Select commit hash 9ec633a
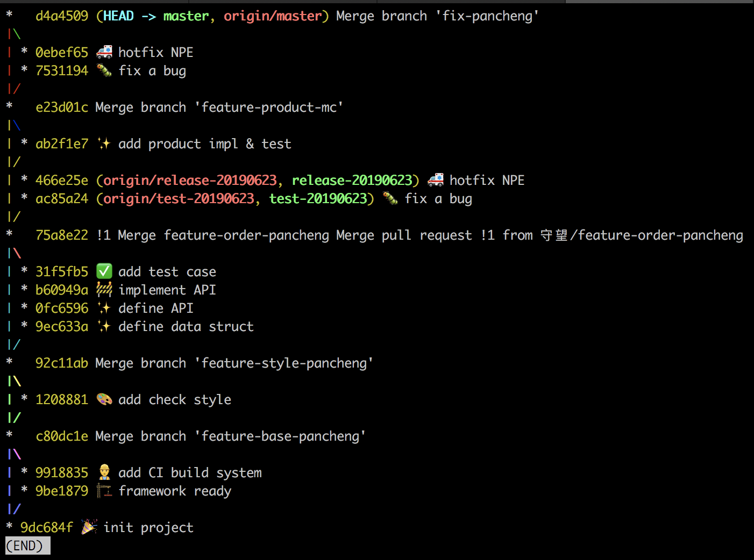 coord(62,326)
